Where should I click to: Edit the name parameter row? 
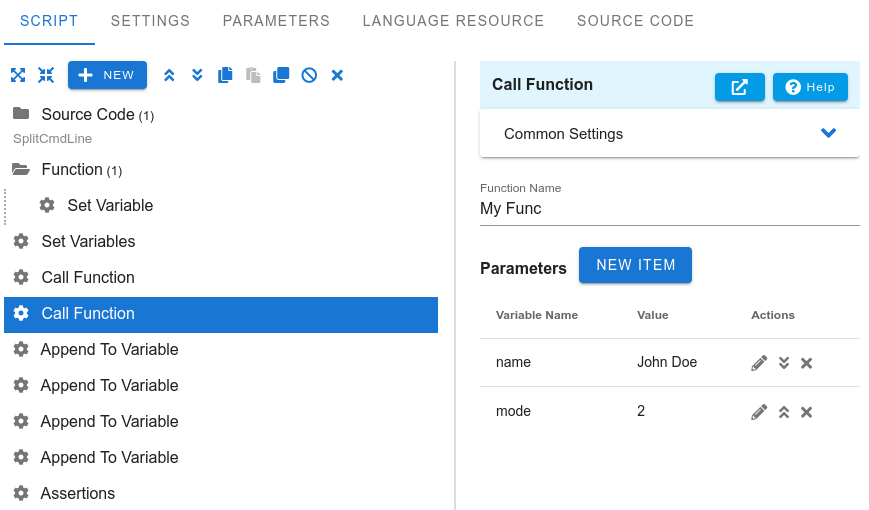point(759,363)
